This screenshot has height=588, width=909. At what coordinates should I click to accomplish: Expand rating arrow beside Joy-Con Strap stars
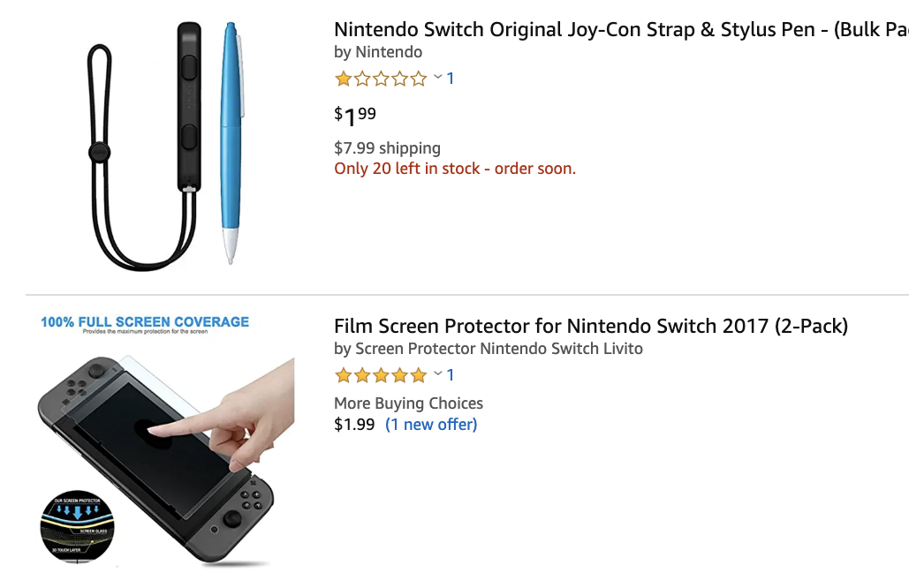437,78
